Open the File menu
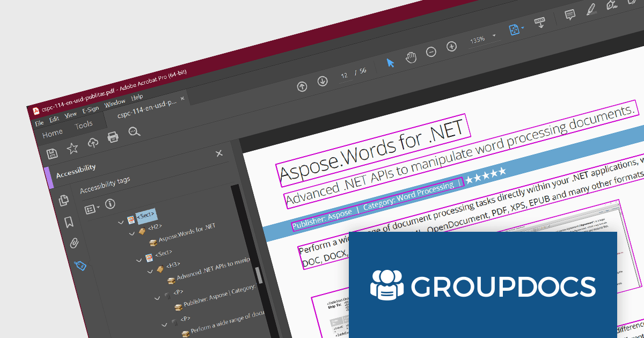 tap(39, 122)
